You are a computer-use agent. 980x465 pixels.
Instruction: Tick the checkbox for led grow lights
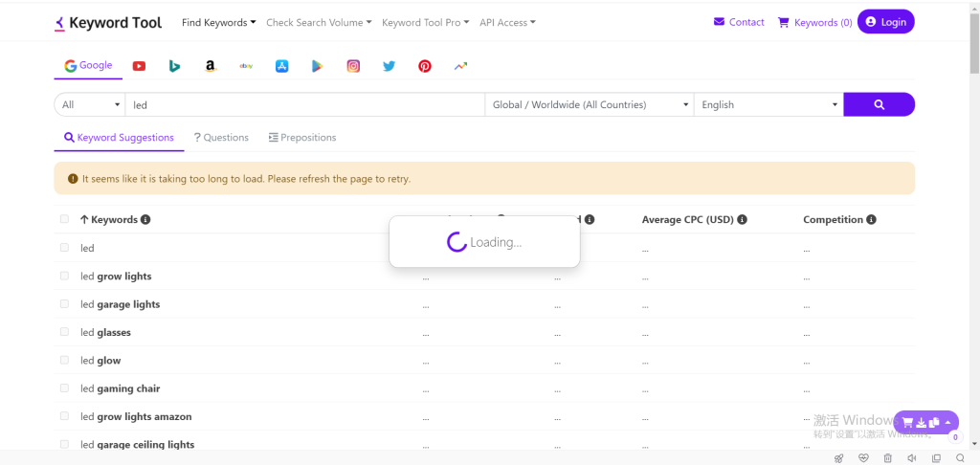click(x=64, y=276)
